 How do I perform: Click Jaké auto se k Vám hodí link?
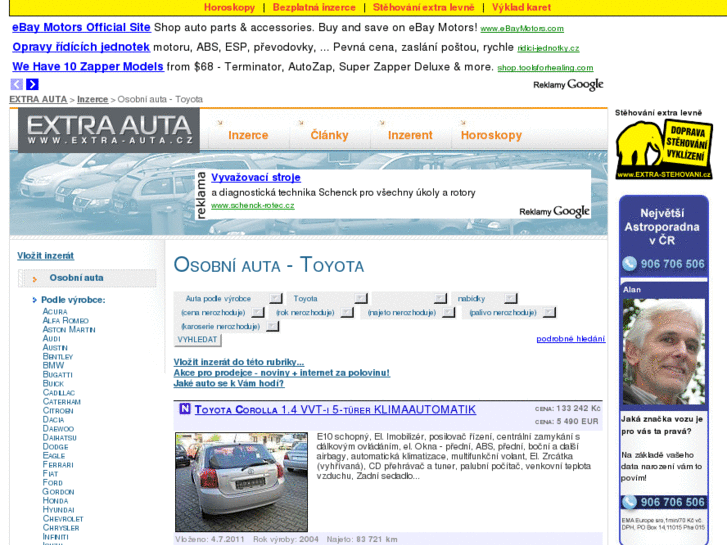point(229,383)
